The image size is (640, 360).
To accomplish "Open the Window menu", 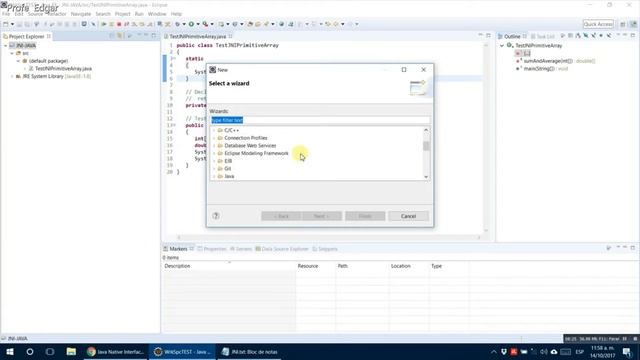I will click(x=157, y=14).
